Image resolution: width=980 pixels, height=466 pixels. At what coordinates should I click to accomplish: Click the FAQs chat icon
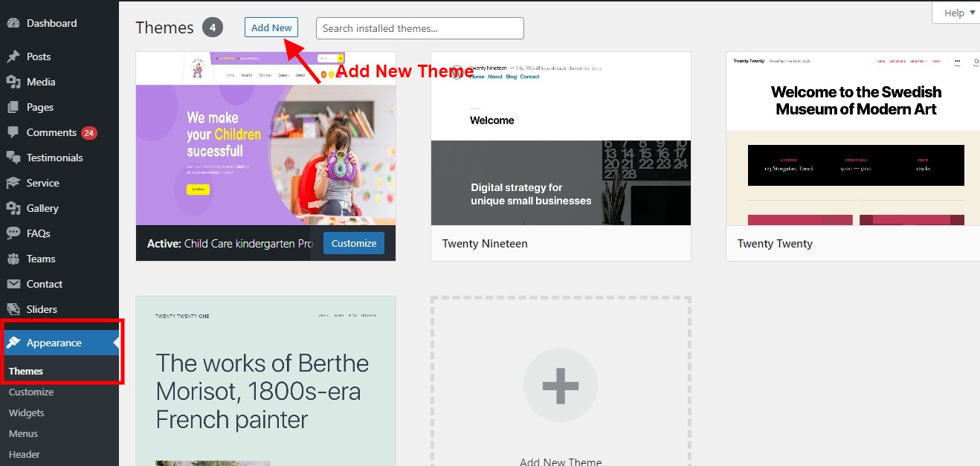13,233
